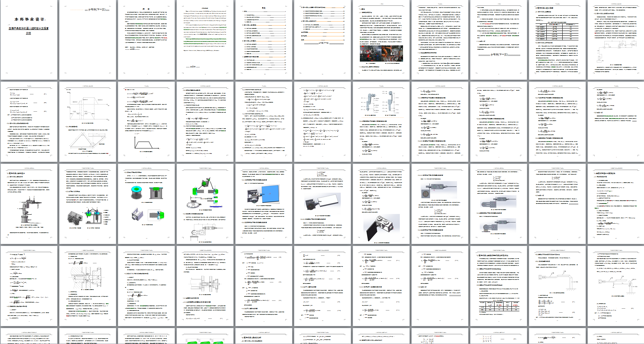Select the left gray arm dimension drawing
The height and width of the screenshot is (344, 644).
[370, 103]
